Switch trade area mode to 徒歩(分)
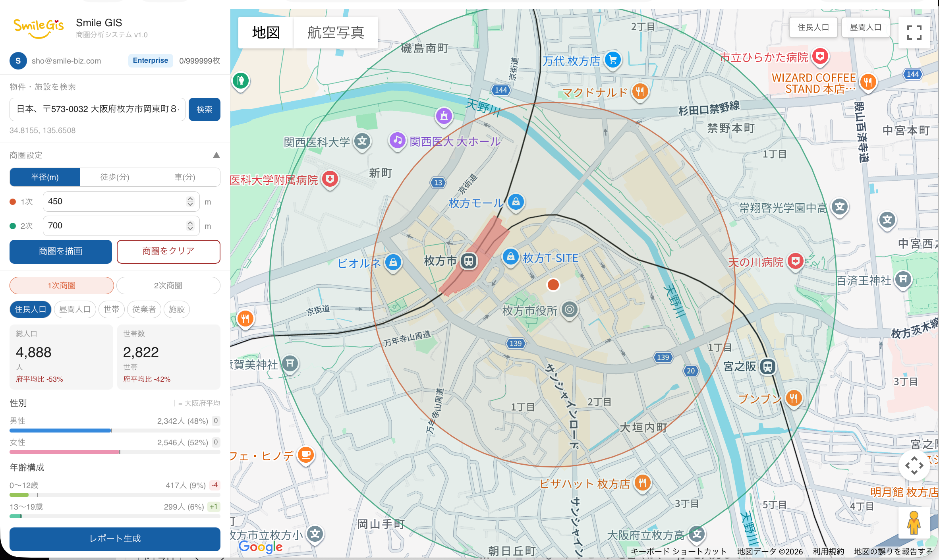The image size is (939, 560). (x=115, y=177)
